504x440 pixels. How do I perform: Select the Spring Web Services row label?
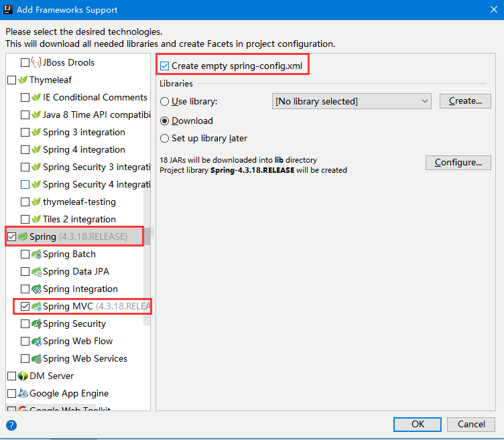[x=85, y=358]
